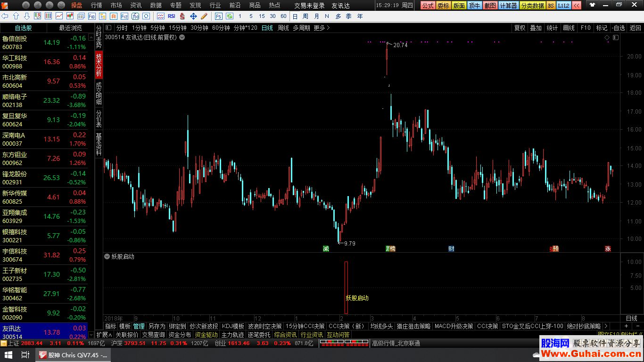Click the round back button in title bar
This screenshot has height=362, width=644.
point(38,5)
